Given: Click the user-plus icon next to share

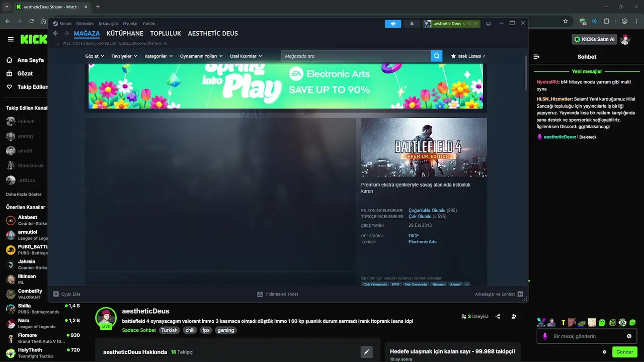Looking at the screenshot, I should (514, 317).
